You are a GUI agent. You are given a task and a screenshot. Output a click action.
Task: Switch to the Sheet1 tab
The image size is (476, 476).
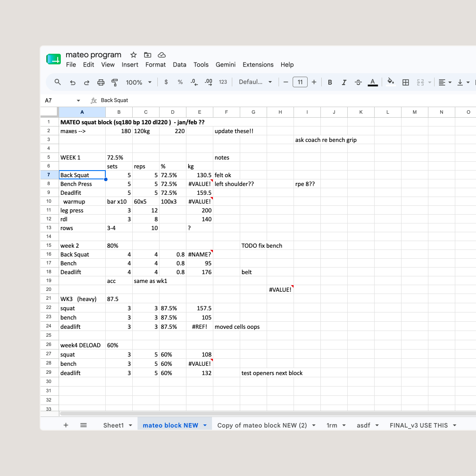click(113, 425)
